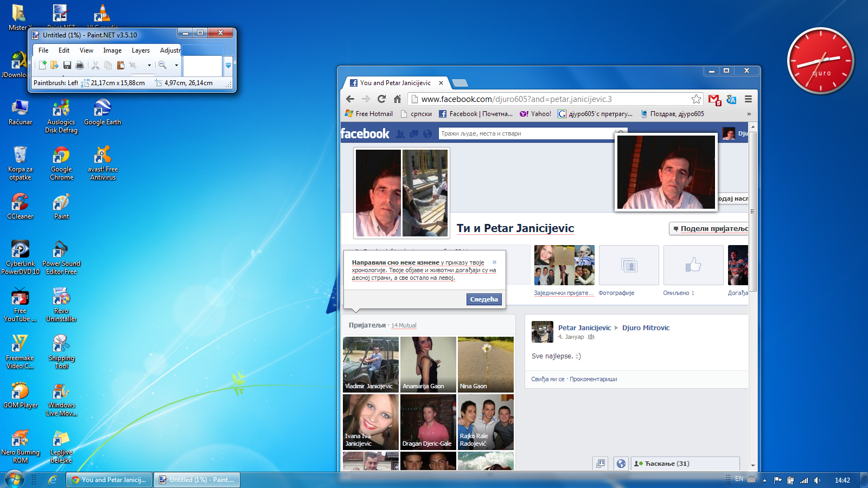Expand the hidden bookmarks overflow chevron

749,114
